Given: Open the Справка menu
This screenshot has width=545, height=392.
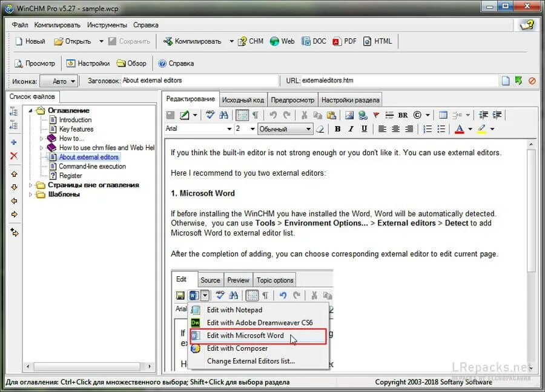Looking at the screenshot, I should [145, 25].
